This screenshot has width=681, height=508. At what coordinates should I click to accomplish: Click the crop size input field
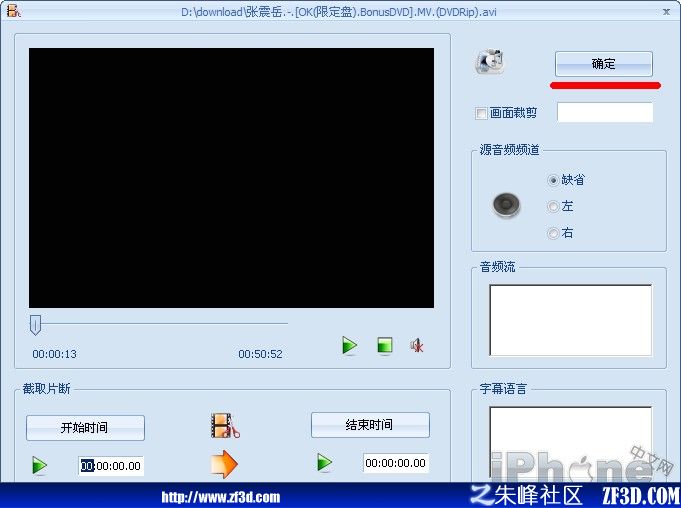coord(605,112)
